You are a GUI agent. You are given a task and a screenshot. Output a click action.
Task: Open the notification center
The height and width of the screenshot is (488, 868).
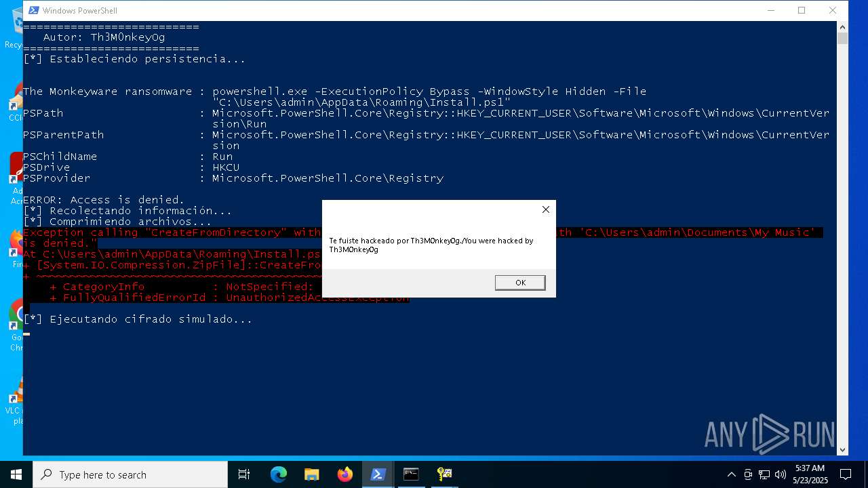pyautogui.click(x=846, y=474)
